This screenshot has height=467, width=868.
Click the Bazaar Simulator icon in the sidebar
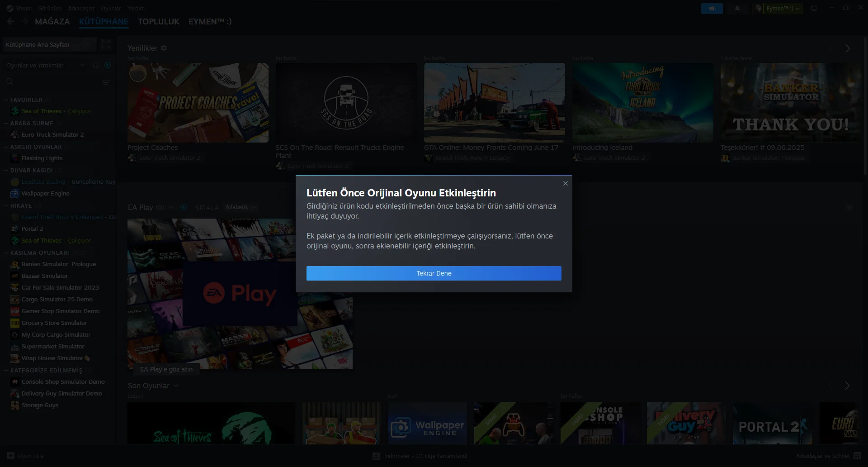point(15,276)
